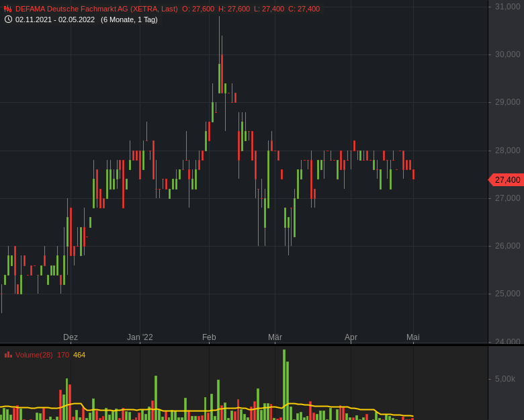Viewport: 524px width, 420px height.
Task: Click the yellow volume average value 464
Action: coord(79,355)
